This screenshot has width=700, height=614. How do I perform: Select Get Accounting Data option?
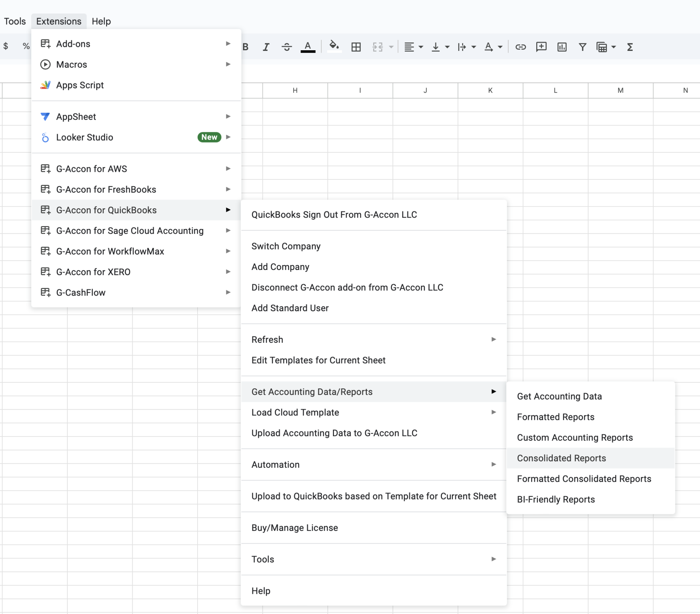(591, 396)
